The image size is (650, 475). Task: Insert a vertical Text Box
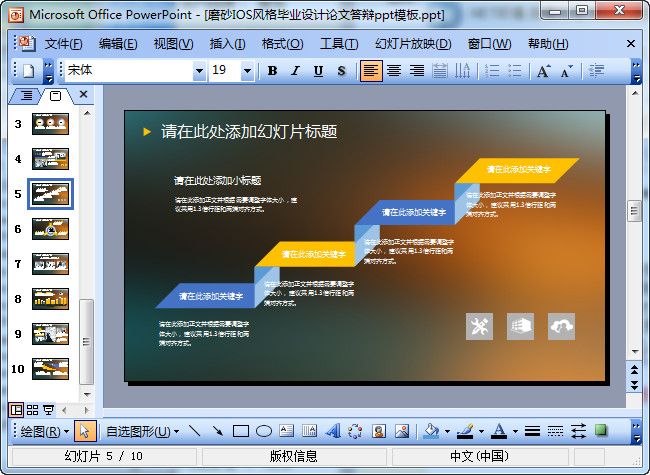click(309, 431)
